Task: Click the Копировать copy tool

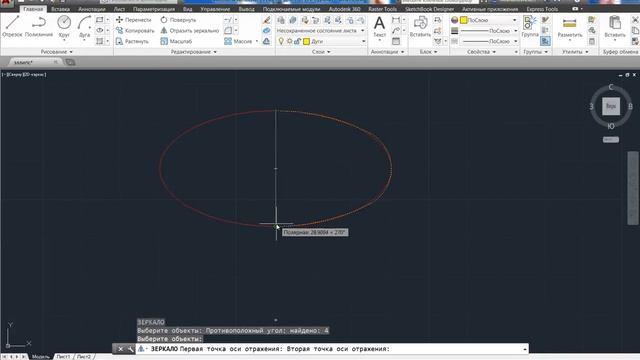Action: tap(135, 31)
